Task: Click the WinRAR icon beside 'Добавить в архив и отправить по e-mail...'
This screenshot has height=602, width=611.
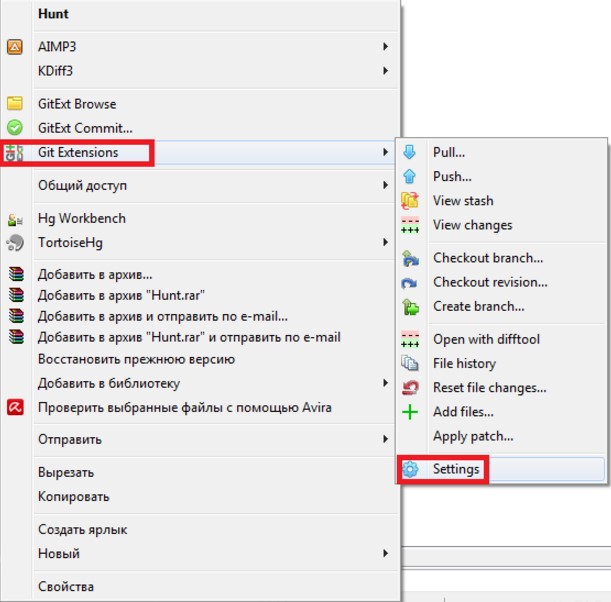Action: [16, 316]
